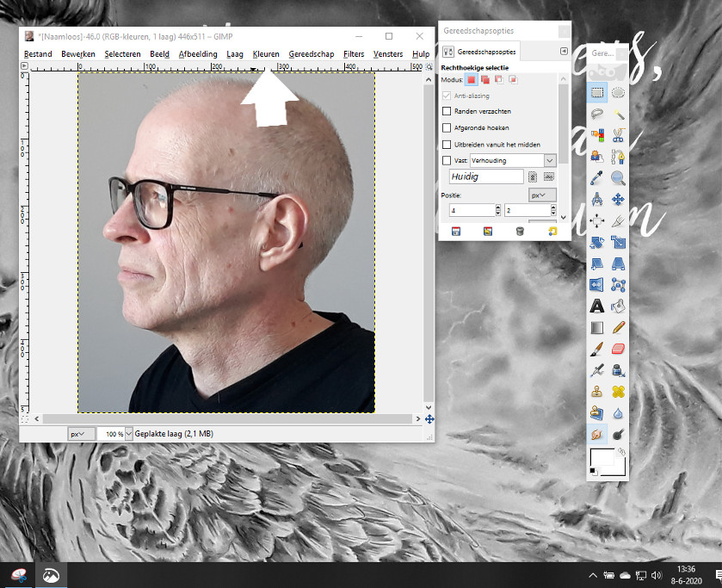Open the Filters menu
This screenshot has width=722, height=588.
pos(353,54)
